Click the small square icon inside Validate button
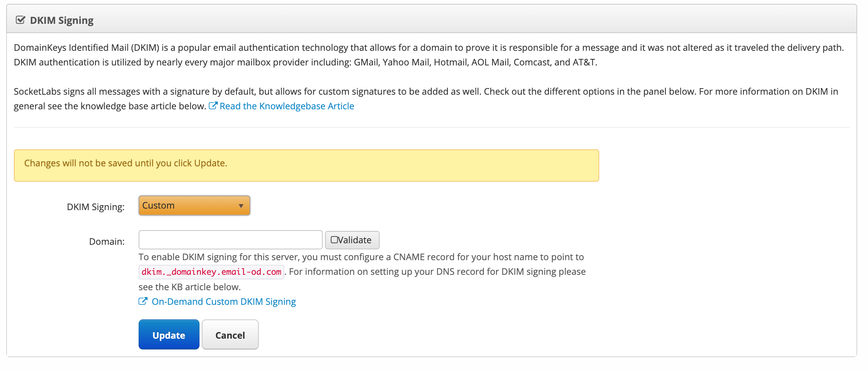Screen dimensions: 868x371 pyautogui.click(x=334, y=240)
